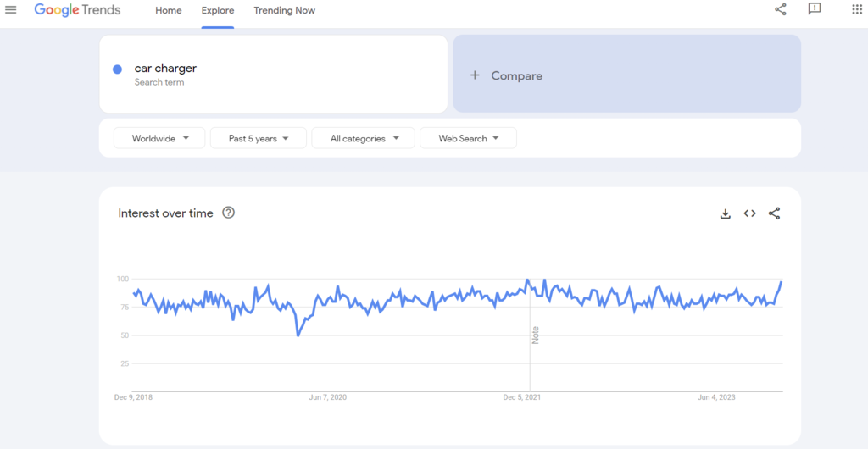Edit the car charger search term
Viewport: 868px width, 449px height.
tap(165, 68)
